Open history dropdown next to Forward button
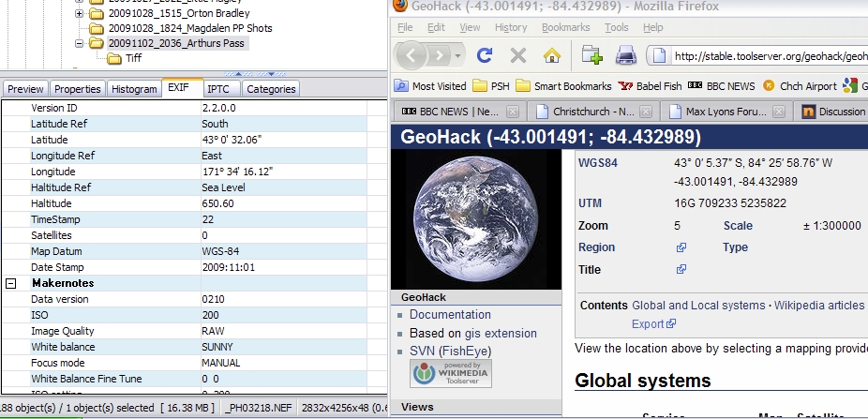This screenshot has height=419, width=868. pyautogui.click(x=457, y=56)
